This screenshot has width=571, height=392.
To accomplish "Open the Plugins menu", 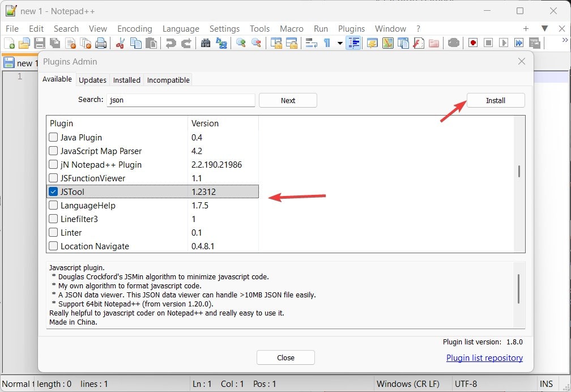I will coord(351,28).
